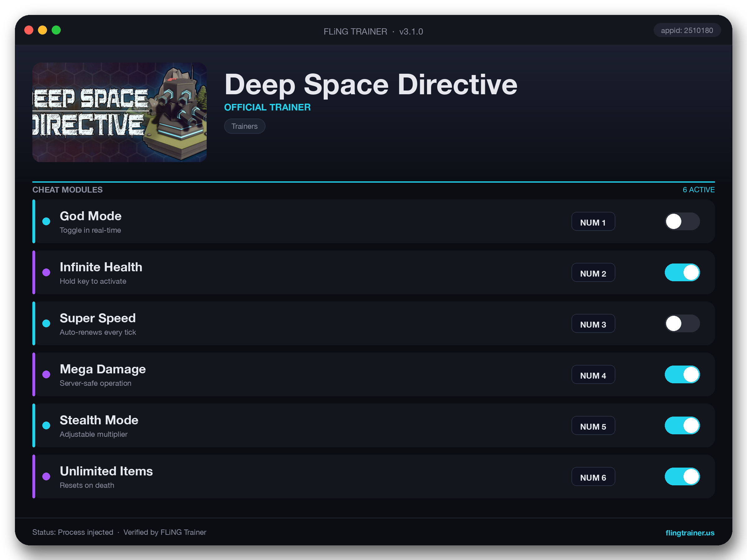The height and width of the screenshot is (560, 747).
Task: Click the OFFICIAL TRAINER subtitle
Action: [x=267, y=107]
